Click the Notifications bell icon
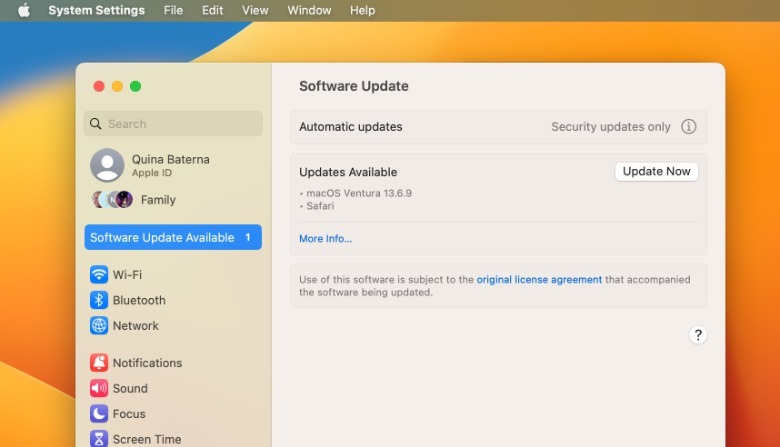This screenshot has width=780, height=447. point(99,362)
